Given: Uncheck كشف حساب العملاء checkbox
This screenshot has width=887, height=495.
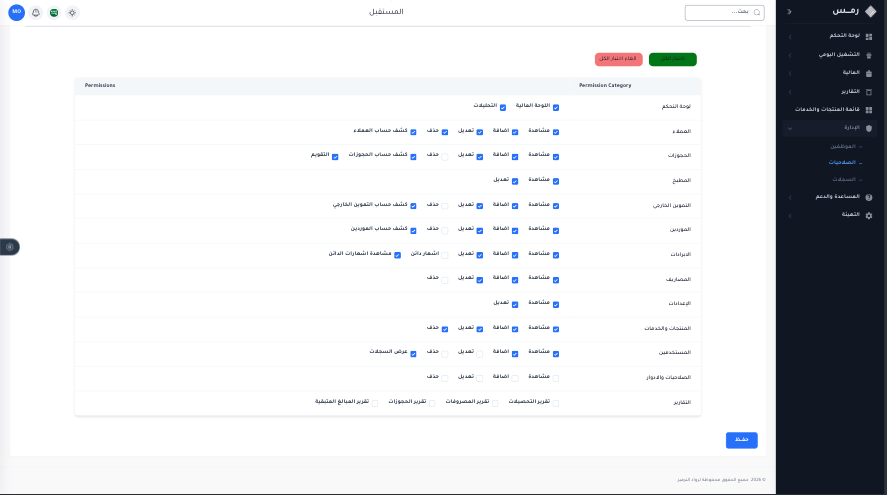Looking at the screenshot, I should pos(413,132).
